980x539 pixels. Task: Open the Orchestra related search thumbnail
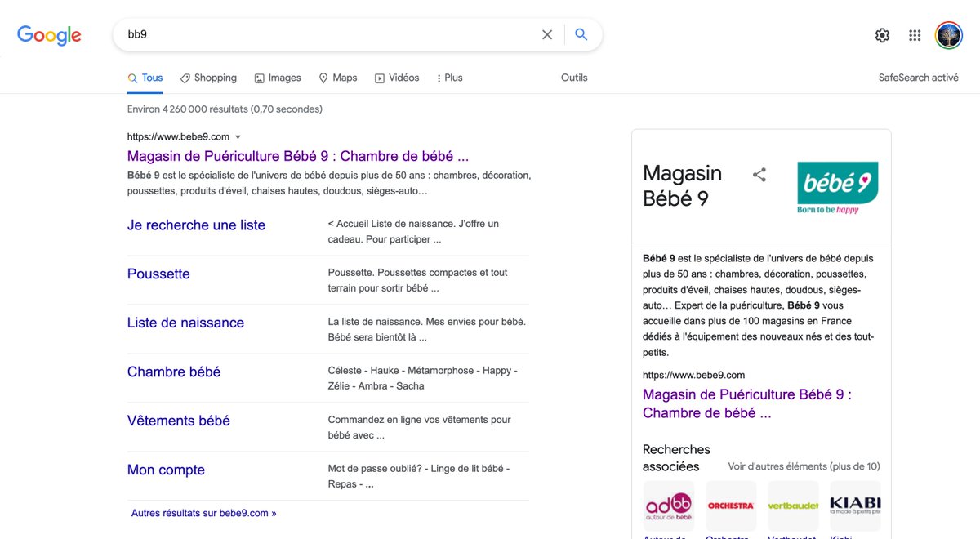pos(731,506)
